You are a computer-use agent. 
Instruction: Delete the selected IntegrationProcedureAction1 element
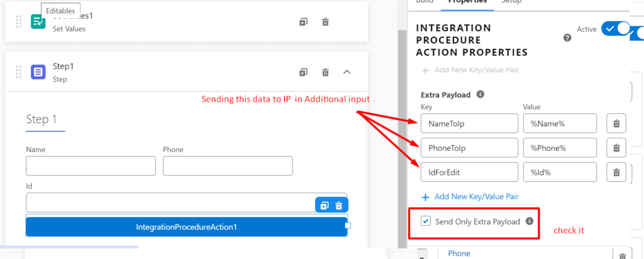339,205
